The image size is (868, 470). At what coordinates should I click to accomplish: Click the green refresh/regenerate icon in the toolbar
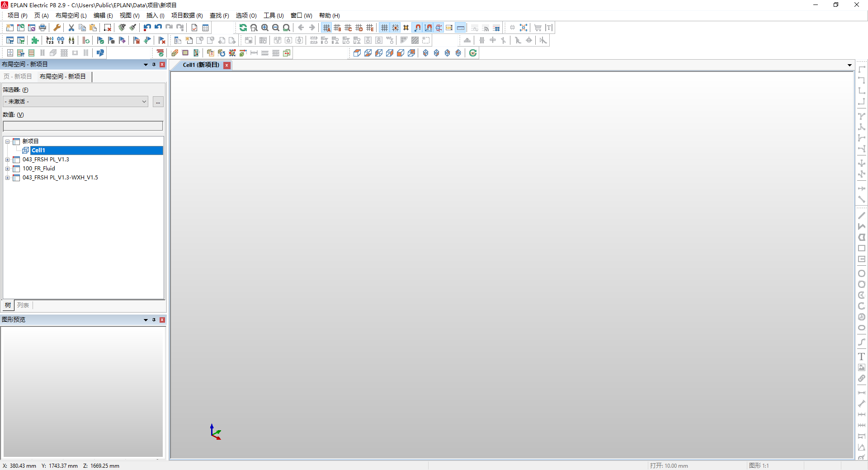pos(243,27)
